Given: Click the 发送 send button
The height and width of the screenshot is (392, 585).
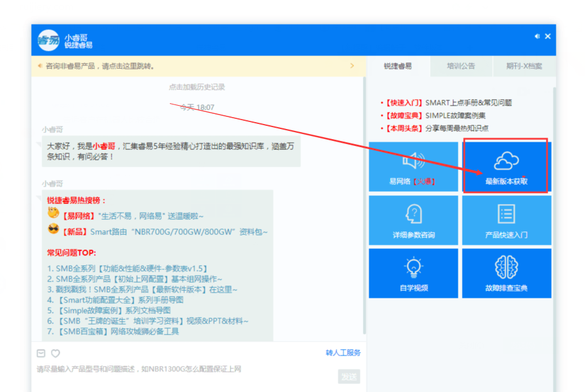Looking at the screenshot, I should (349, 377).
